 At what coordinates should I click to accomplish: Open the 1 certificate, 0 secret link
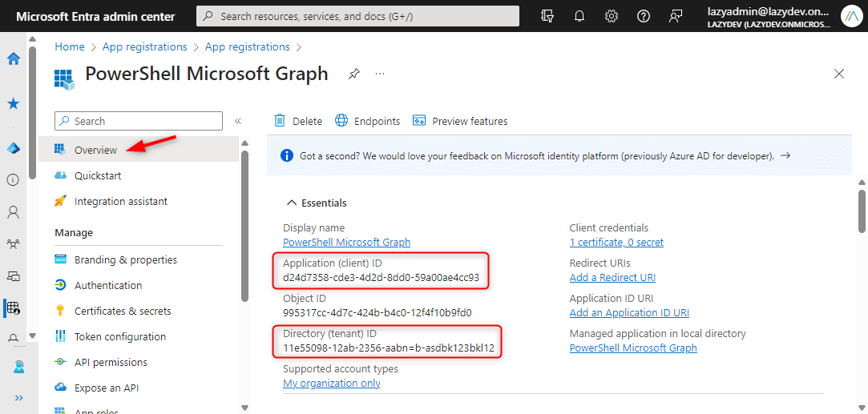[616, 242]
